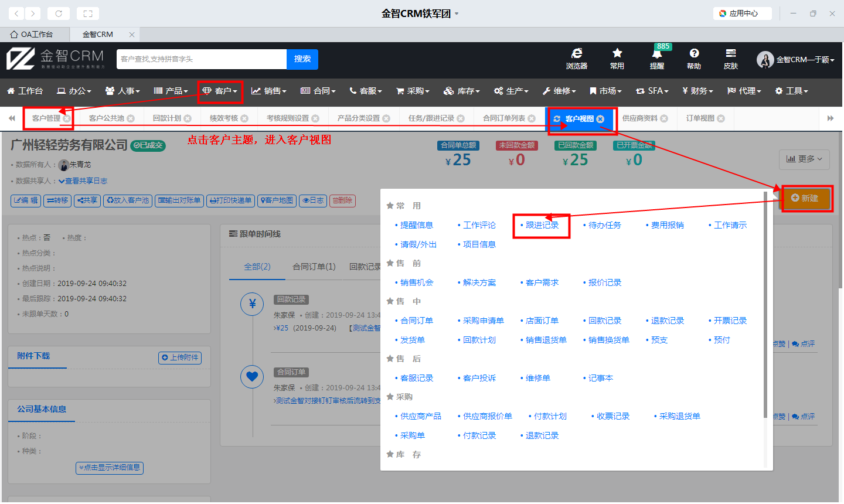
Task: Open the 皮肤 skin icon
Action: (731, 59)
